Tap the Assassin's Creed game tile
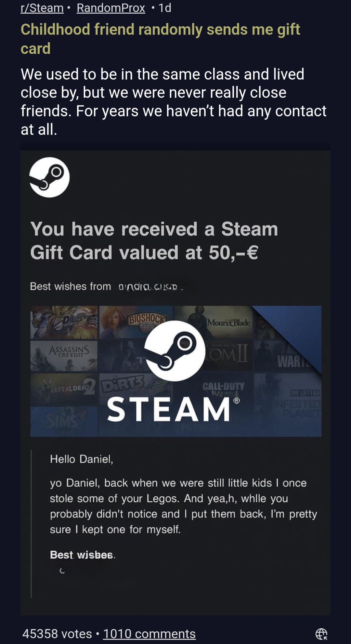The image size is (351, 644). tap(64, 355)
